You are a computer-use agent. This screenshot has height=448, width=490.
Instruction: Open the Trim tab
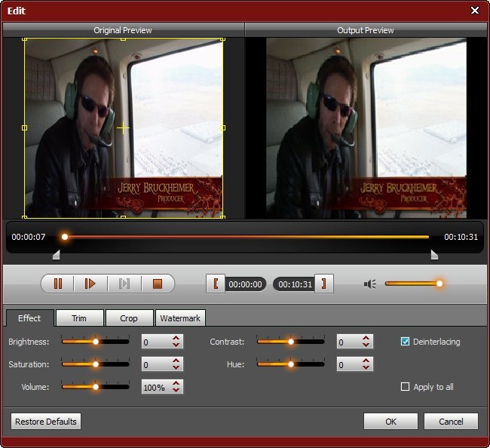pos(79,318)
